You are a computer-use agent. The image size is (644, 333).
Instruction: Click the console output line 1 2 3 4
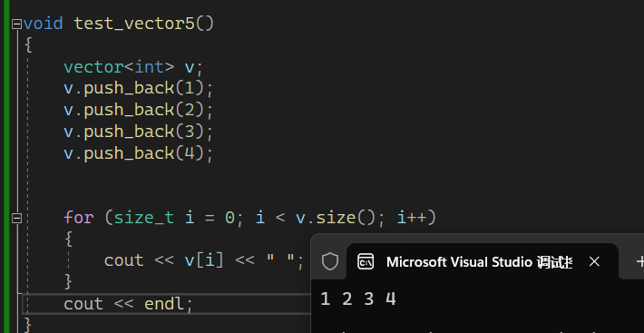pyautogui.click(x=358, y=299)
